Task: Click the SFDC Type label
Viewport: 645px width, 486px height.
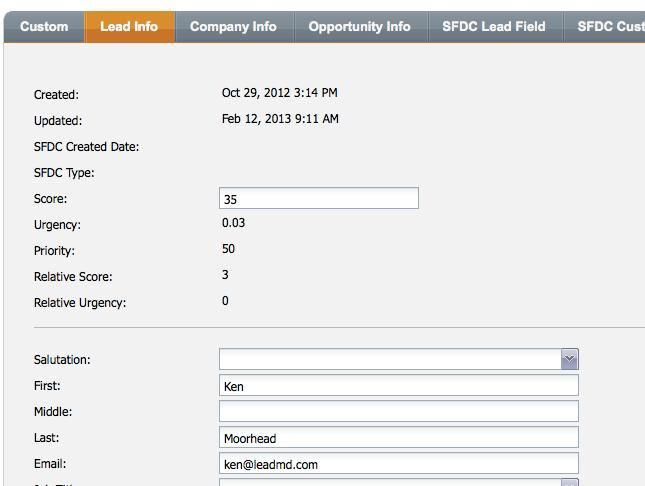Action: (x=64, y=173)
